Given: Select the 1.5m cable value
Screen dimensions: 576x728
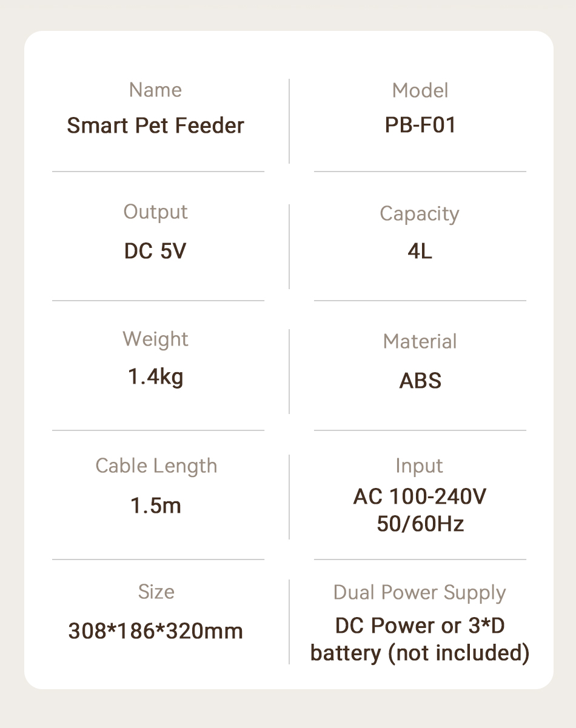Looking at the screenshot, I should coord(155,505).
